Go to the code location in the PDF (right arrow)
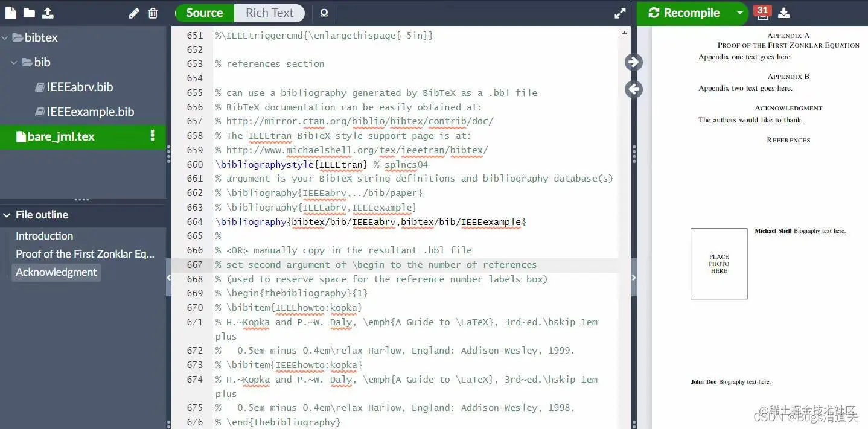This screenshot has width=868, height=429. pos(633,62)
